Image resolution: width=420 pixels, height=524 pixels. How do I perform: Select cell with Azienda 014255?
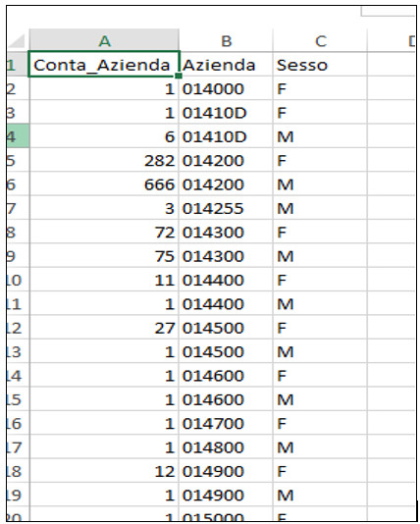coord(226,208)
